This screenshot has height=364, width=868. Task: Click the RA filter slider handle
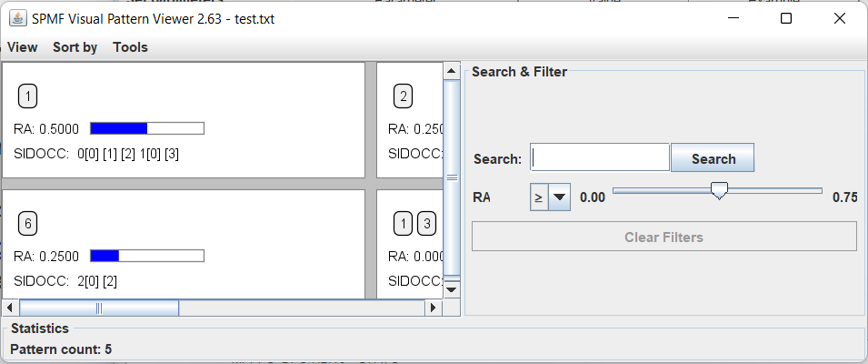[x=719, y=191]
